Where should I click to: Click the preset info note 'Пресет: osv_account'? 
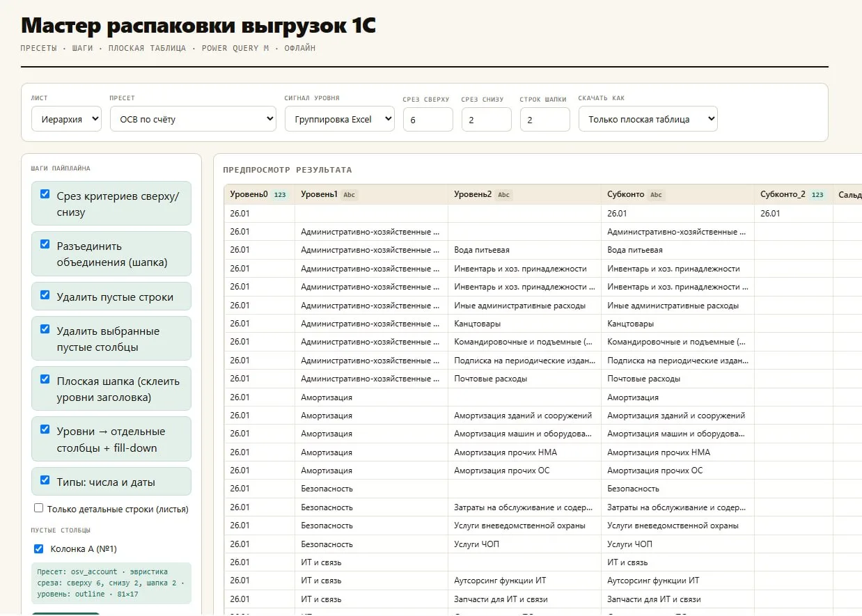111,583
